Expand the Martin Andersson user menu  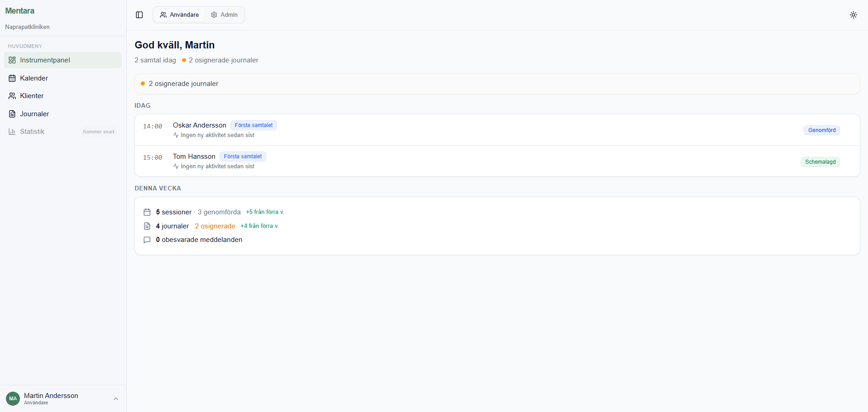(115, 398)
